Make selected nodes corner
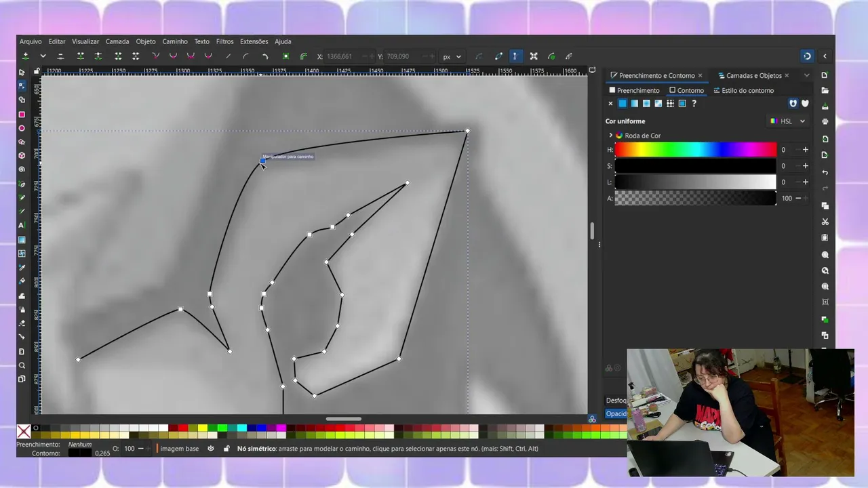The image size is (868, 488). (x=155, y=56)
